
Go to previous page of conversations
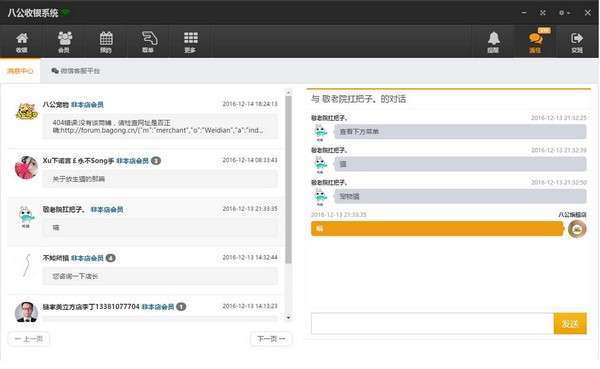tap(29, 339)
